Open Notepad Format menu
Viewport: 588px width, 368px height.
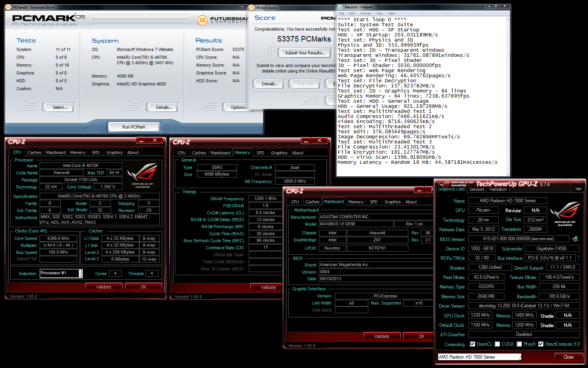tap(366, 13)
